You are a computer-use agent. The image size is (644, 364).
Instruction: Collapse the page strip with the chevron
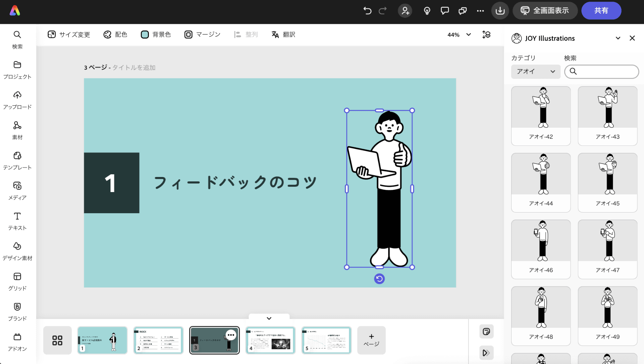269,318
